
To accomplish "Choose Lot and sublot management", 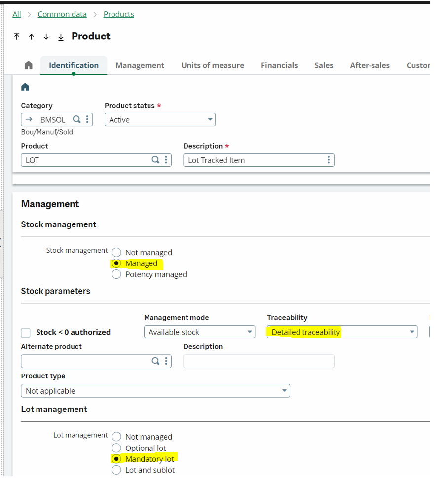I will [x=116, y=470].
